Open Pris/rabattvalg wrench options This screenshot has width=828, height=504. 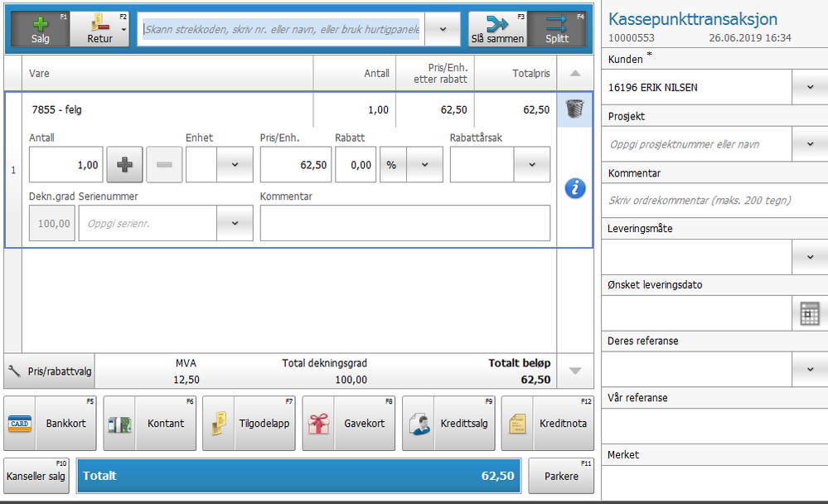(50, 371)
